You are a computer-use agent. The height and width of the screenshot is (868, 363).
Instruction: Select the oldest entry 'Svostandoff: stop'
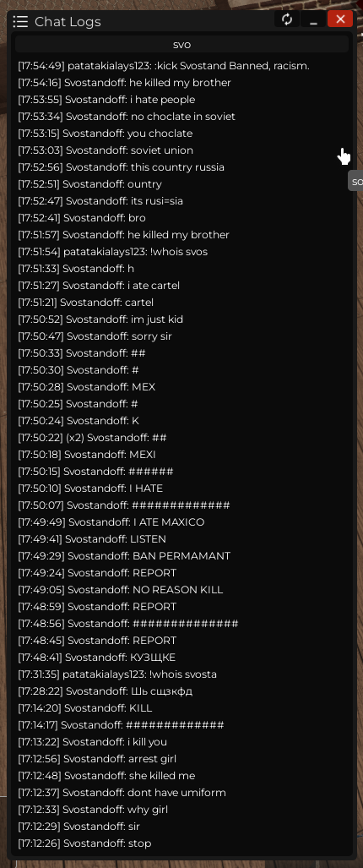pyautogui.click(x=84, y=843)
